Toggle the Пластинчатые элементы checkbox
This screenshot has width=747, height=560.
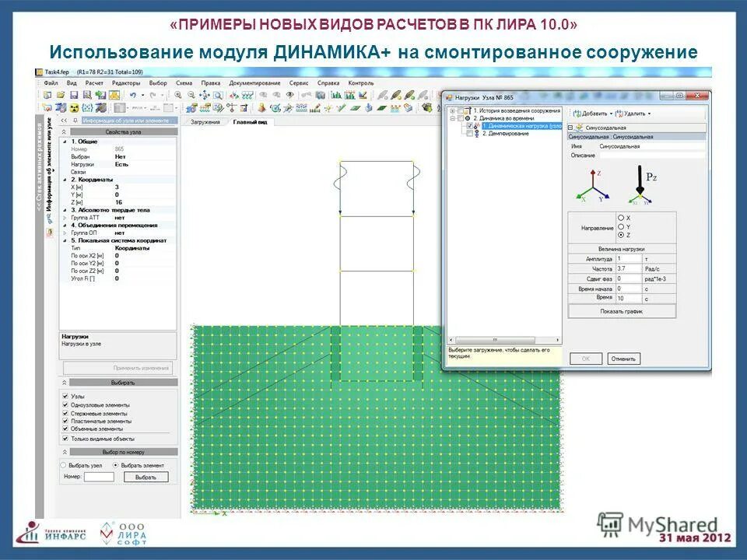pyautogui.click(x=65, y=421)
